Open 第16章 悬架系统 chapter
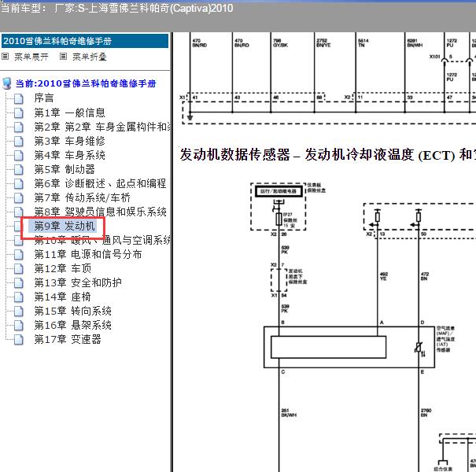 click(72, 325)
